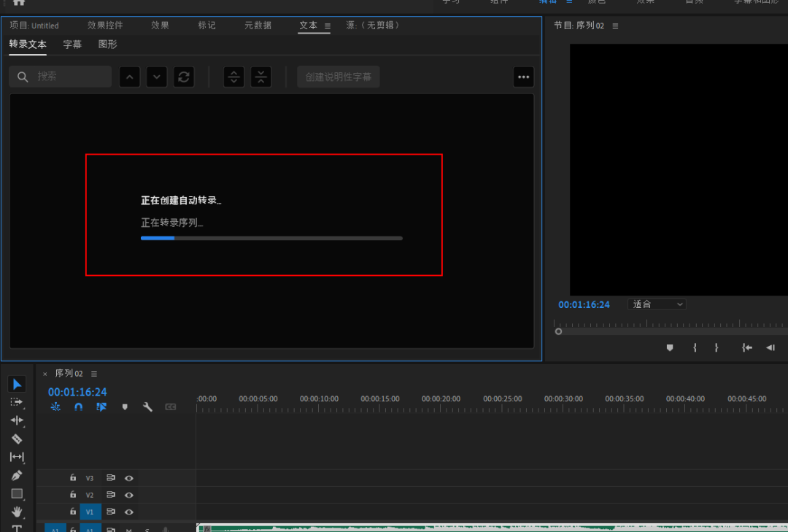Click timeline ruler at 00:00:20:00
This screenshot has height=532, width=788.
point(441,398)
